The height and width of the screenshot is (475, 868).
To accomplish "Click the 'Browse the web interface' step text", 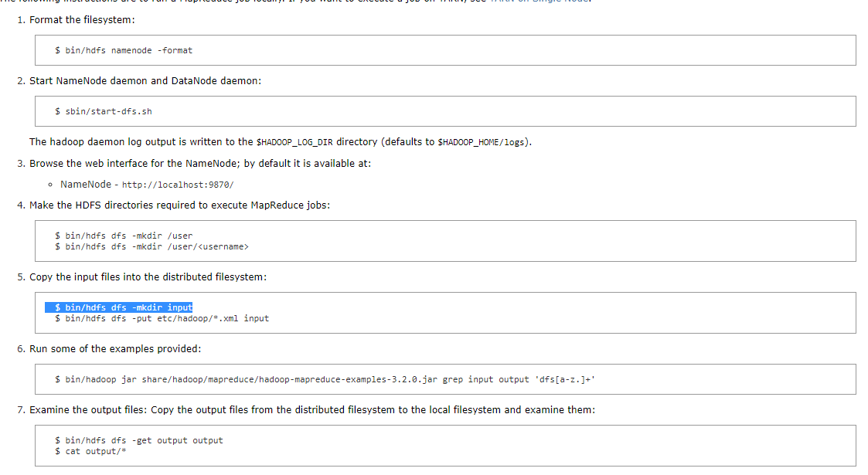I will click(206, 163).
